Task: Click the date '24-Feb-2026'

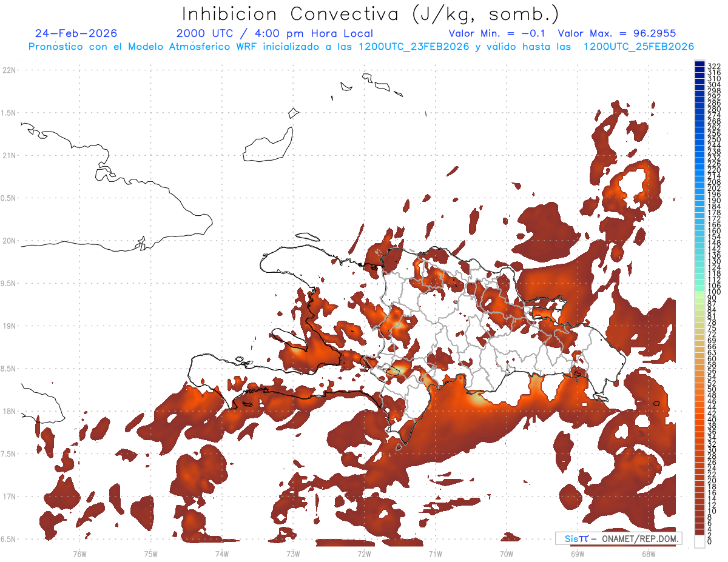Action: point(76,33)
